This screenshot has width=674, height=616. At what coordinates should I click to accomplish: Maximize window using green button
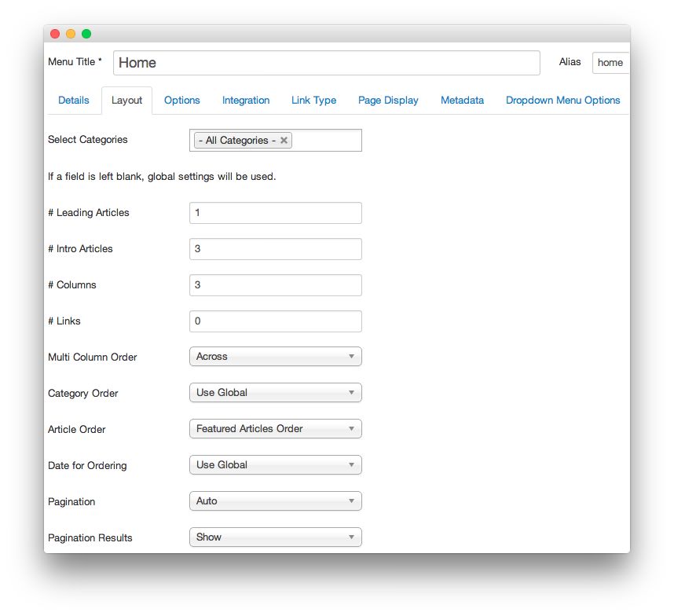(x=86, y=34)
